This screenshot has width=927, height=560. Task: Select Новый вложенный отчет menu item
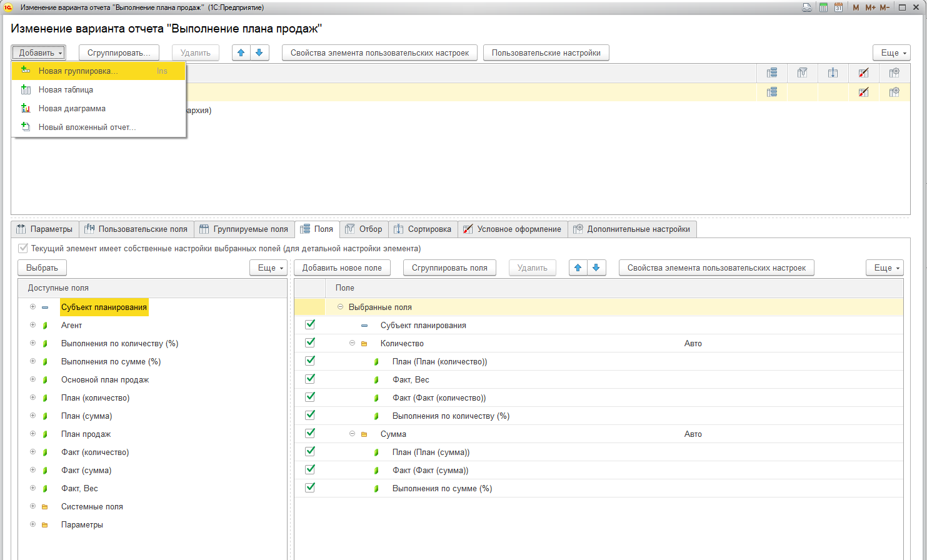99,127
